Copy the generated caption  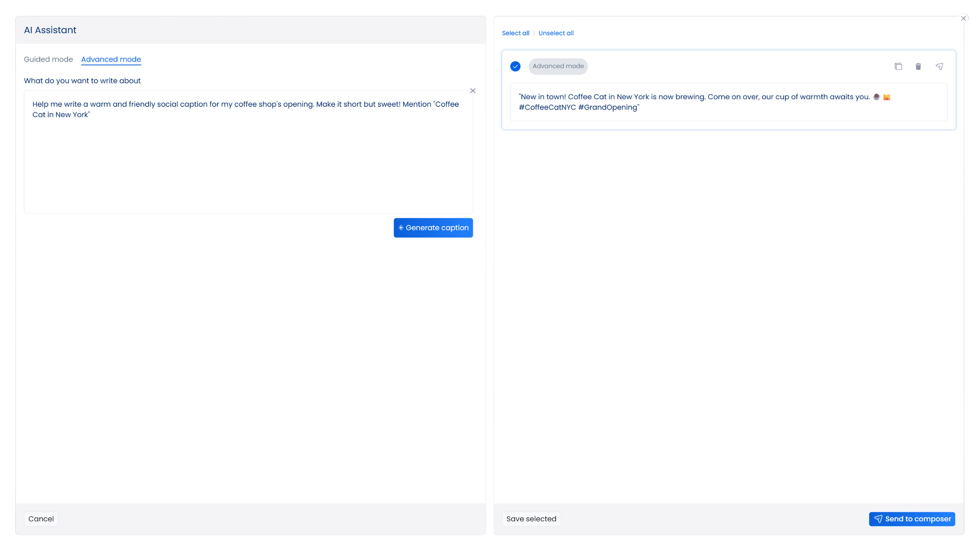(898, 67)
